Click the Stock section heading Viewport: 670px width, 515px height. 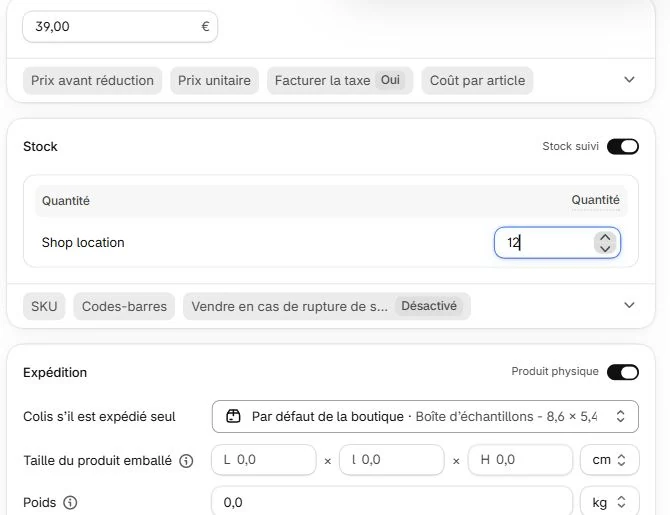pos(40,147)
